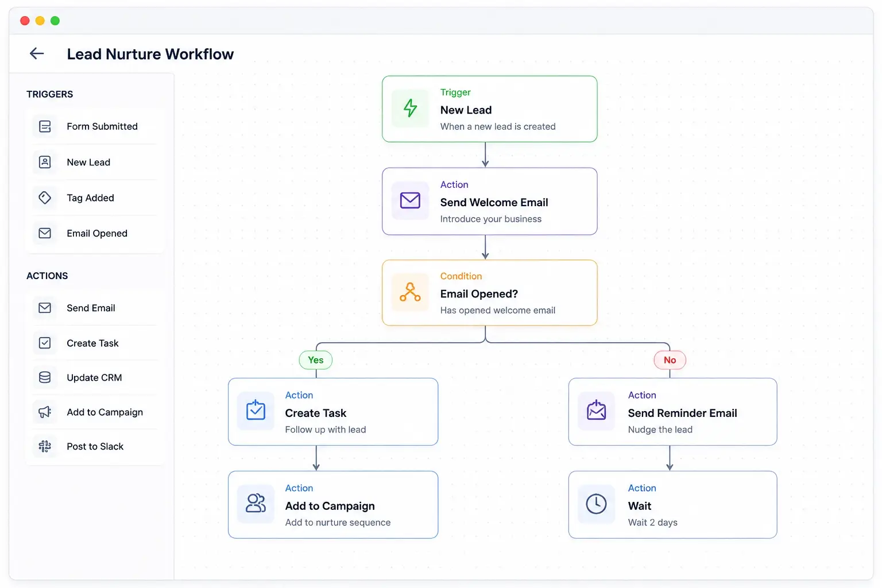Click the Send Email envelope icon in sidebar
Image resolution: width=882 pixels, height=588 pixels.
45,308
